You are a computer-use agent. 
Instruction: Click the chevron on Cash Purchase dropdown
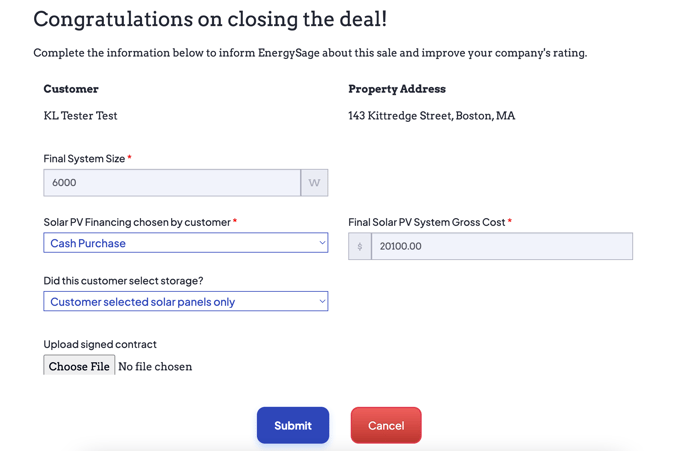[x=322, y=243]
